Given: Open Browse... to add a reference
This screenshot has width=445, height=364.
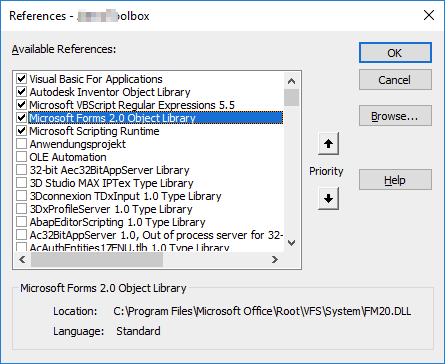Looking at the screenshot, I should [x=395, y=116].
